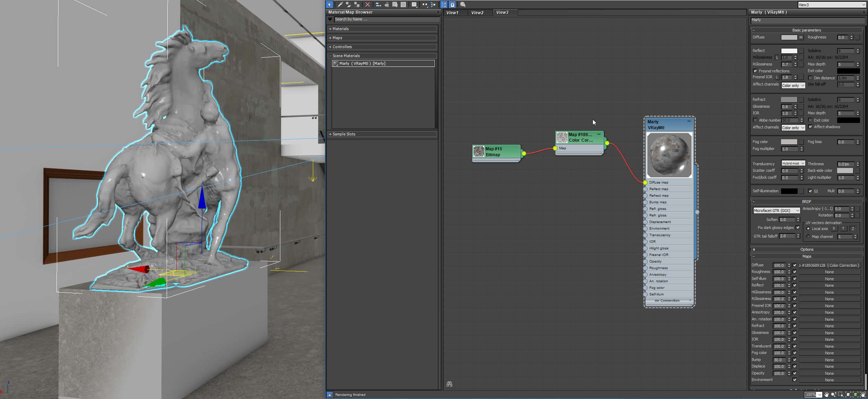Collapse the Maps rollout header
This screenshot has height=399, width=868.
coord(806,256)
